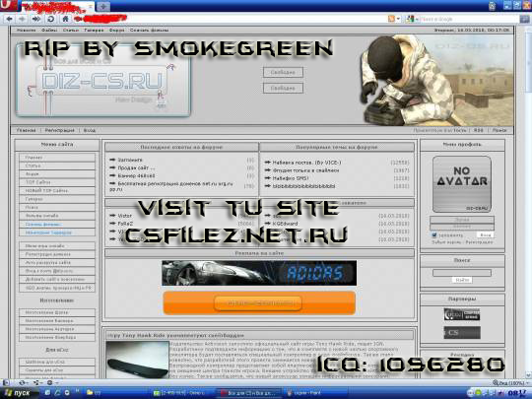Toggle the panels icon in Opera status bar

[x=7, y=382]
